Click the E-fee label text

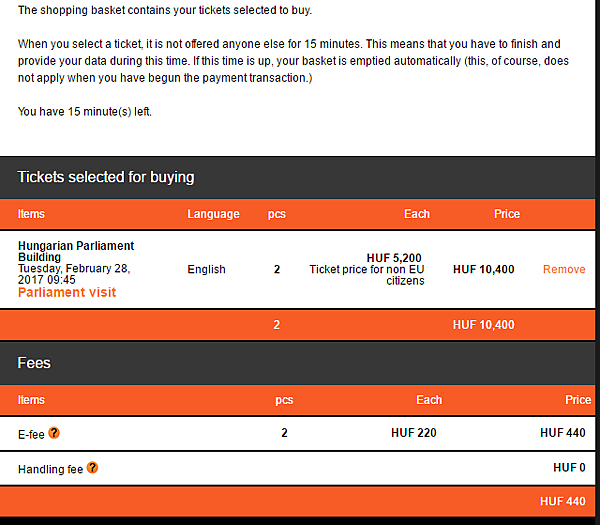[31, 434]
